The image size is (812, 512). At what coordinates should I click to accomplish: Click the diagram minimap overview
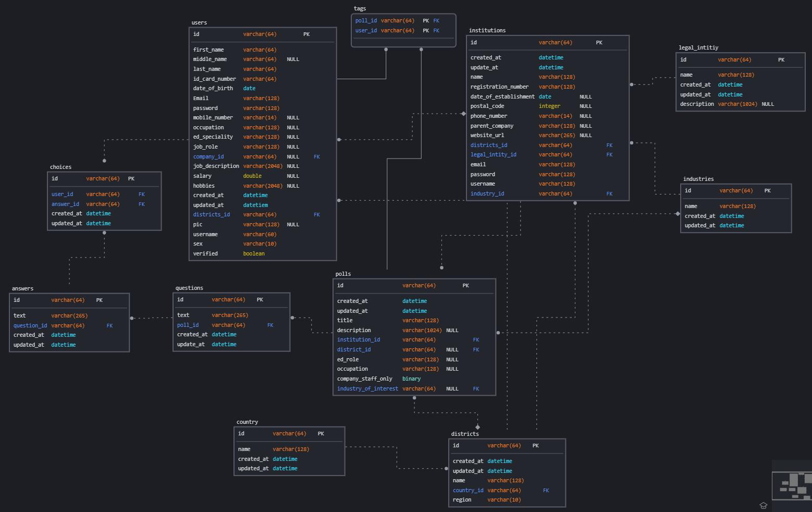point(792,485)
